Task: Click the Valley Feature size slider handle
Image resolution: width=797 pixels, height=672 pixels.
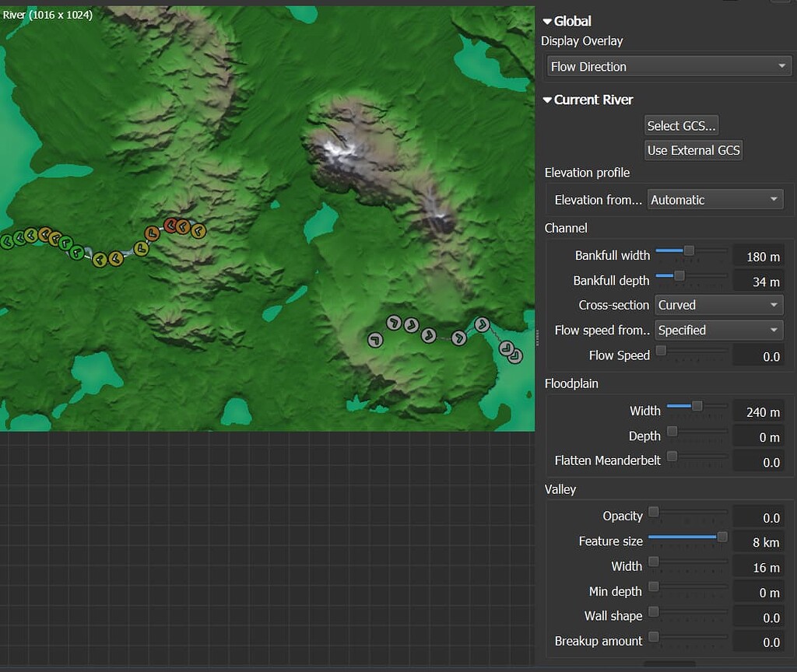Action: click(x=722, y=537)
